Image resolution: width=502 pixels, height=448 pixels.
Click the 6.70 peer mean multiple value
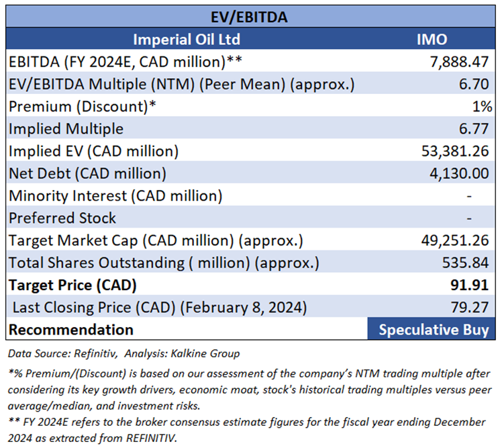[x=474, y=84]
